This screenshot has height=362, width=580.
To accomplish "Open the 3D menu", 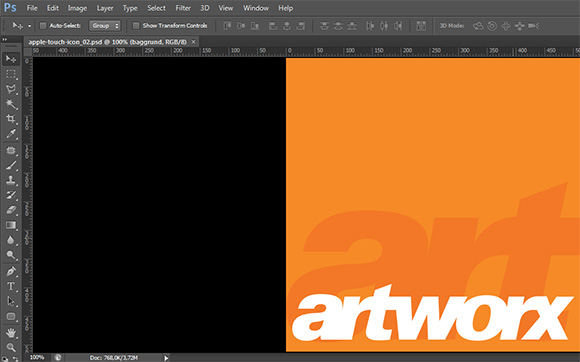I will coord(205,8).
